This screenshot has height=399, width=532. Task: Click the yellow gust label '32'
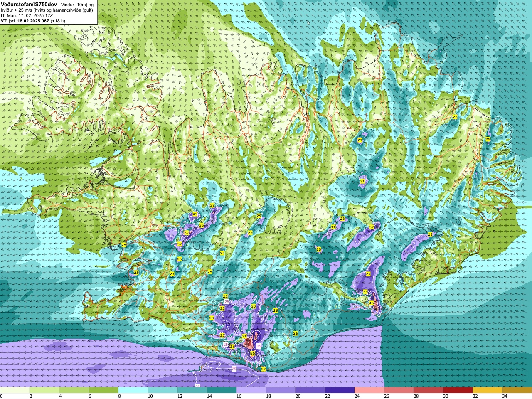tap(179, 244)
